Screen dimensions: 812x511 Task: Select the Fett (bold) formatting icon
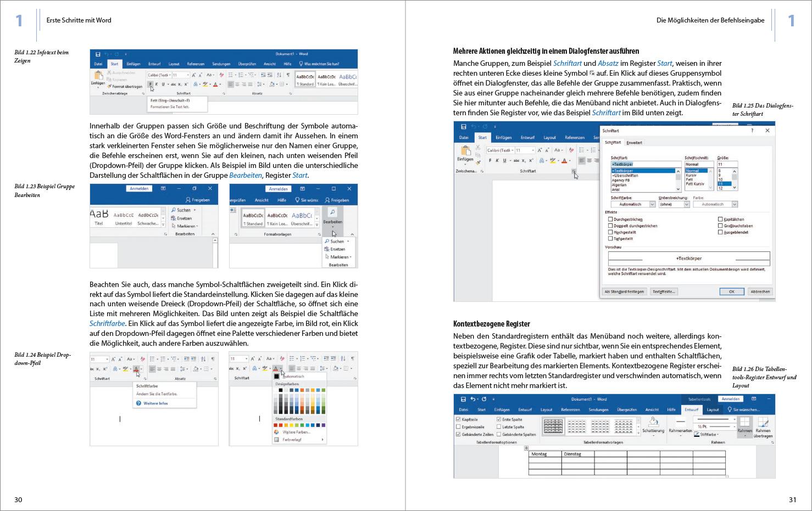(152, 84)
